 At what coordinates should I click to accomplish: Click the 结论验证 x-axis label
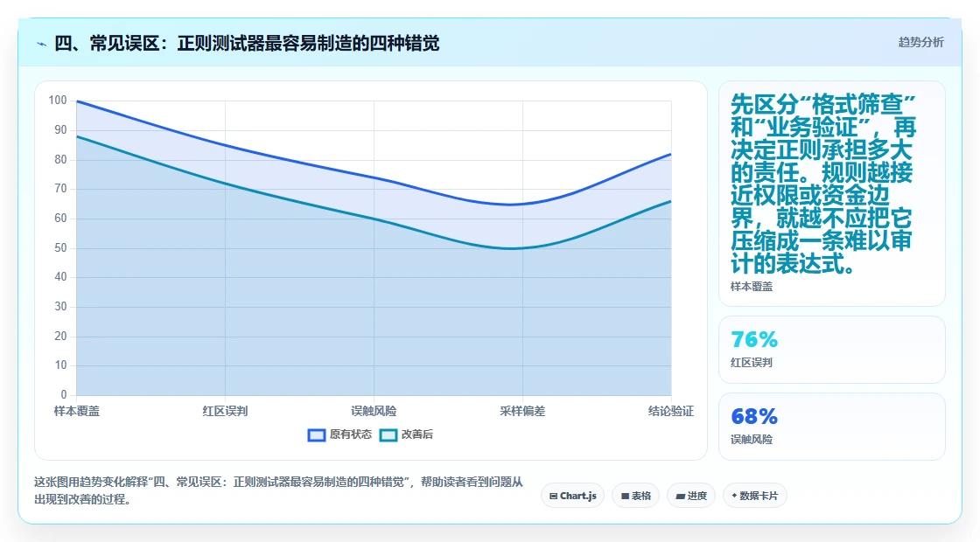pos(670,412)
